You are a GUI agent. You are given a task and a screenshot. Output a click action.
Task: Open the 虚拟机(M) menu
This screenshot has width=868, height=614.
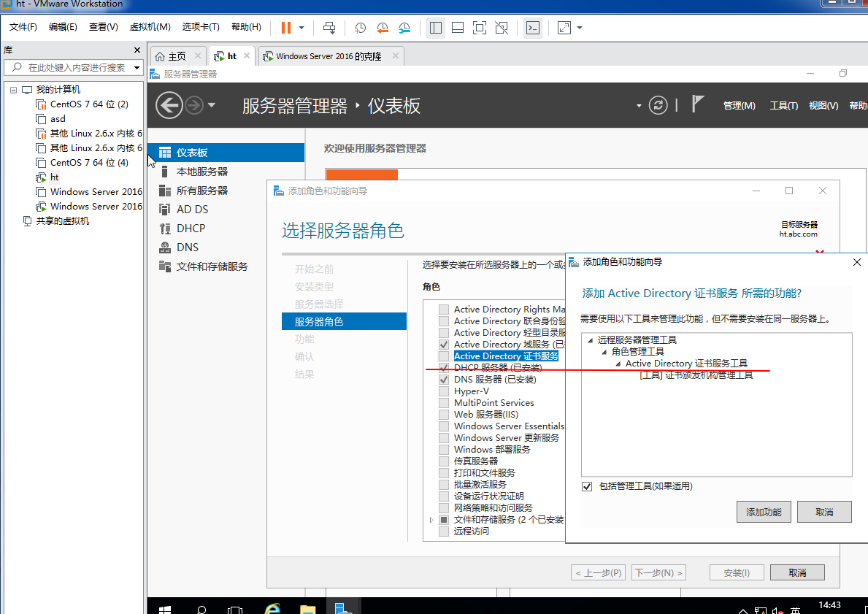click(x=150, y=27)
